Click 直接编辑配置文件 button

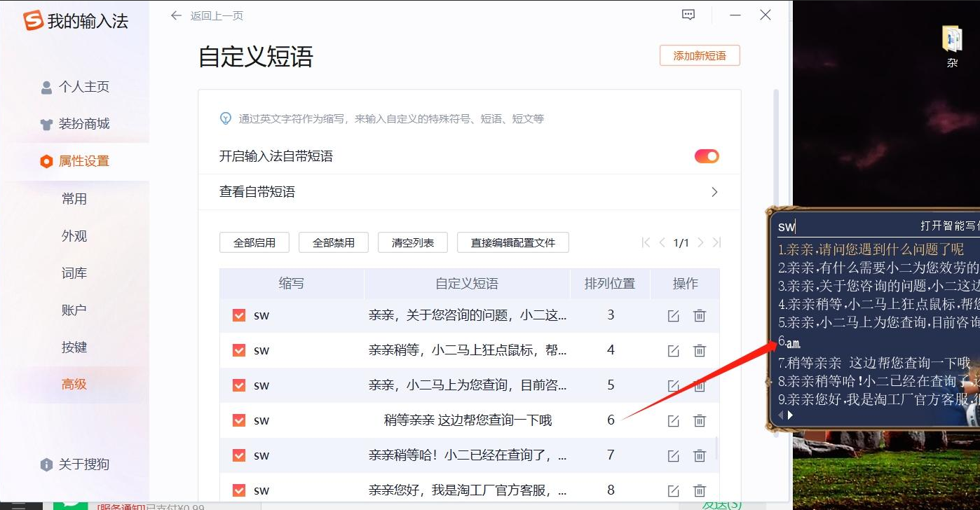(513, 242)
